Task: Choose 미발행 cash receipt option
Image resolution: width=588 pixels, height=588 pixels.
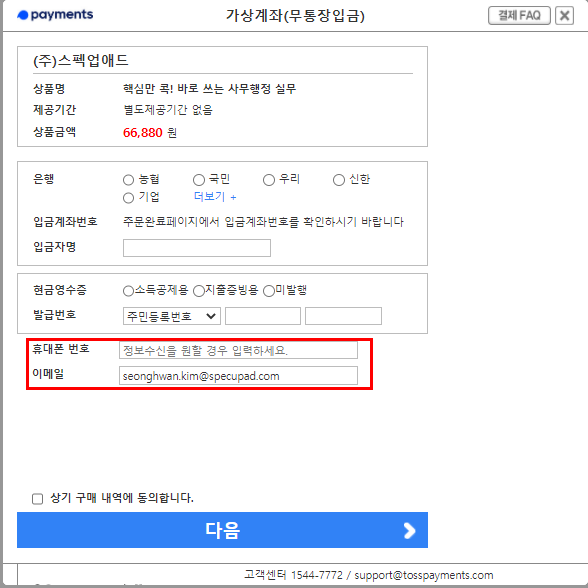Action: [x=269, y=291]
